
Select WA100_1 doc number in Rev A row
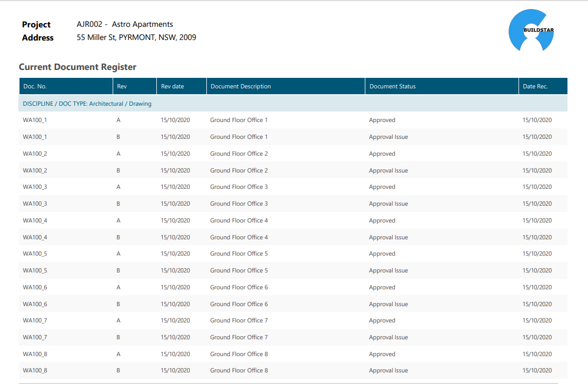click(35, 120)
